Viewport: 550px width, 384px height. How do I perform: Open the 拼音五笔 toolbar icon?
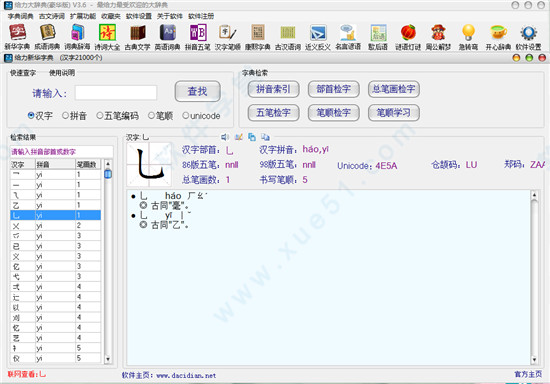point(197,37)
